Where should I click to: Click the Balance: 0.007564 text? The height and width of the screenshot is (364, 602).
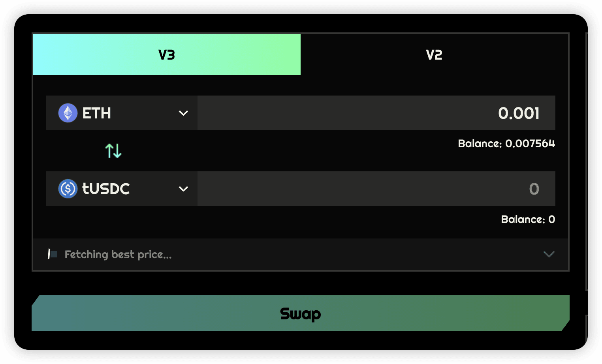506,143
